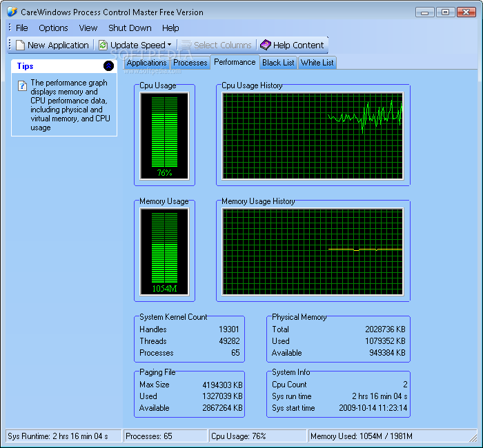This screenshot has width=483, height=448.
Task: Click the Threads value 49282
Action: 229,341
